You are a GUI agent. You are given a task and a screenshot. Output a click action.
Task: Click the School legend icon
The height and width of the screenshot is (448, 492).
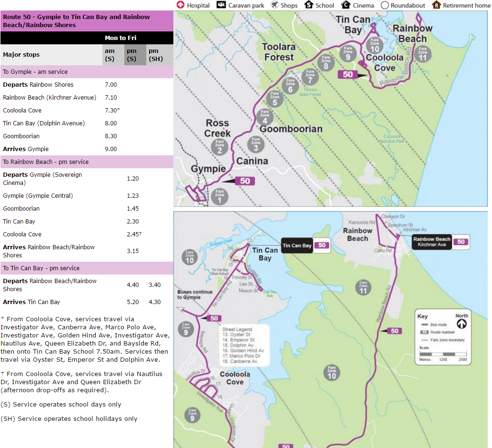pos(309,5)
